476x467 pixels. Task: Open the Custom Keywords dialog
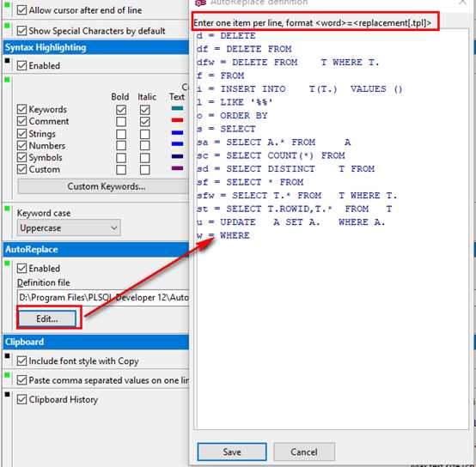click(103, 186)
